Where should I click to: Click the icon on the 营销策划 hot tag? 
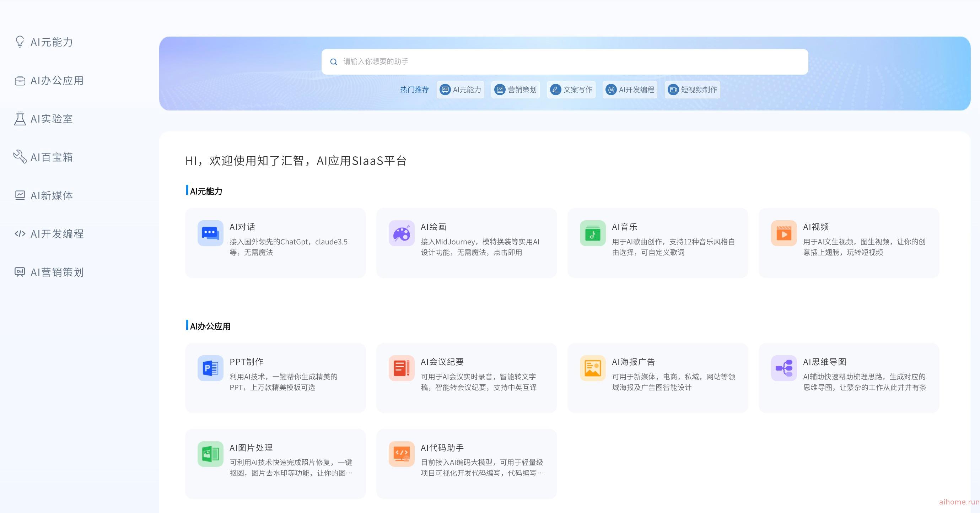[500, 90]
